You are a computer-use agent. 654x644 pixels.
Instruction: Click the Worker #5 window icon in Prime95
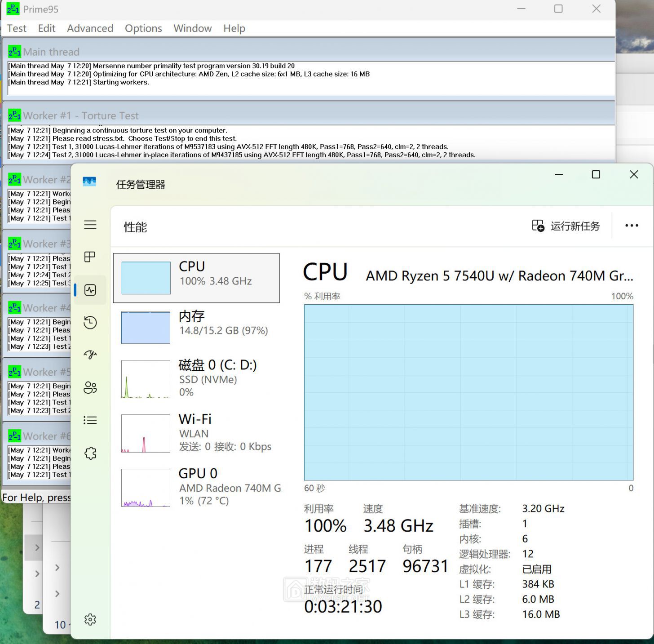tap(14, 372)
